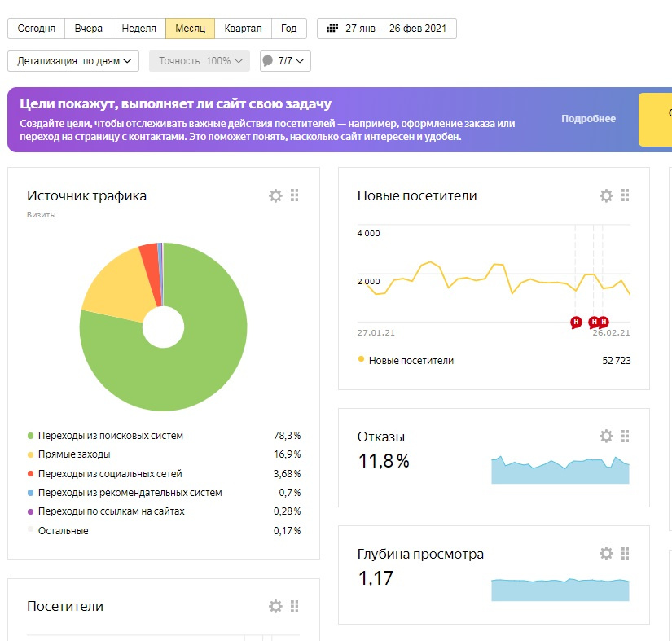This screenshot has width=672, height=641.
Task: Click drag handle of Источник трафика widget
Action: click(295, 195)
